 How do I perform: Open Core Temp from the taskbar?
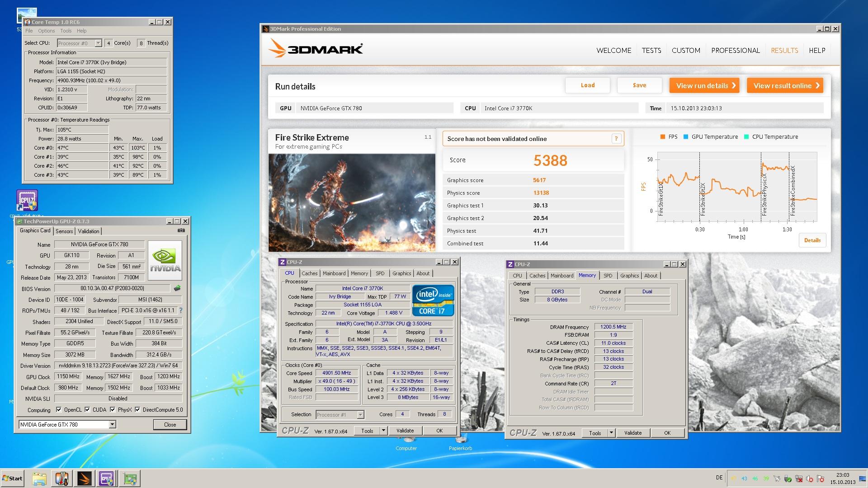pos(62,479)
